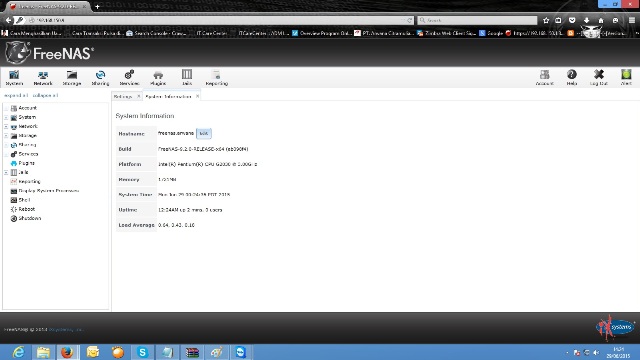Click the volume icon in system tray

click(x=596, y=353)
